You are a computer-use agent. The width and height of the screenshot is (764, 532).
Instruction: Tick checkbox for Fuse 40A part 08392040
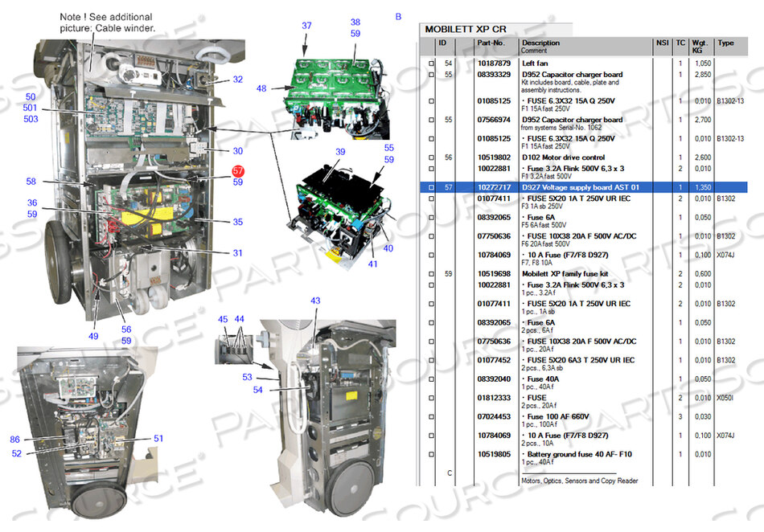tap(431, 379)
